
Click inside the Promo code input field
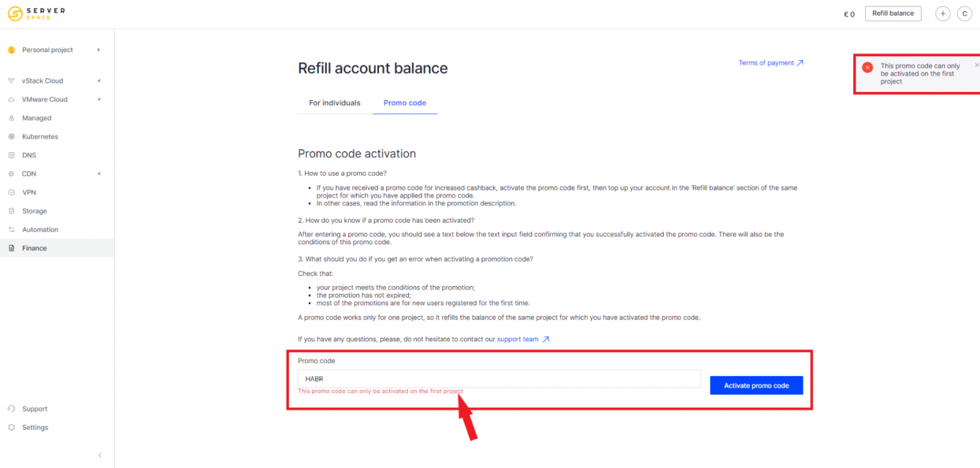(498, 379)
